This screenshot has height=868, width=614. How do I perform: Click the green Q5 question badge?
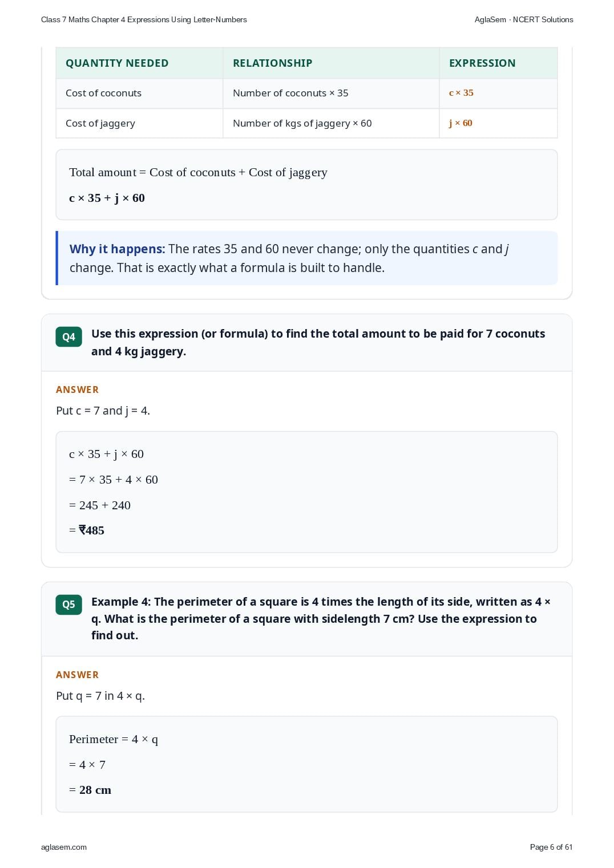tap(68, 605)
